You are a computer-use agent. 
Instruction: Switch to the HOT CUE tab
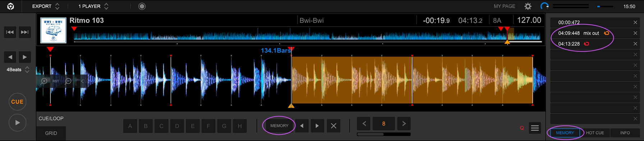tap(595, 133)
